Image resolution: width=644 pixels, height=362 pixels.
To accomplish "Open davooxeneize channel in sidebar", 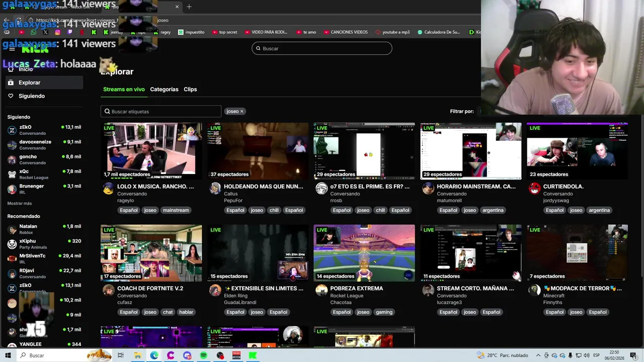I will [44, 145].
